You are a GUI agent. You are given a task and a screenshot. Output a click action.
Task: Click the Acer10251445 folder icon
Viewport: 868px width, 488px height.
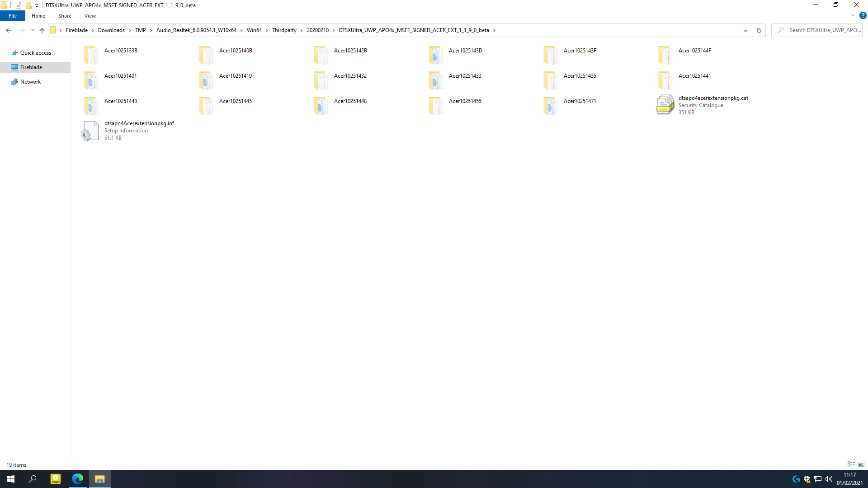click(206, 106)
